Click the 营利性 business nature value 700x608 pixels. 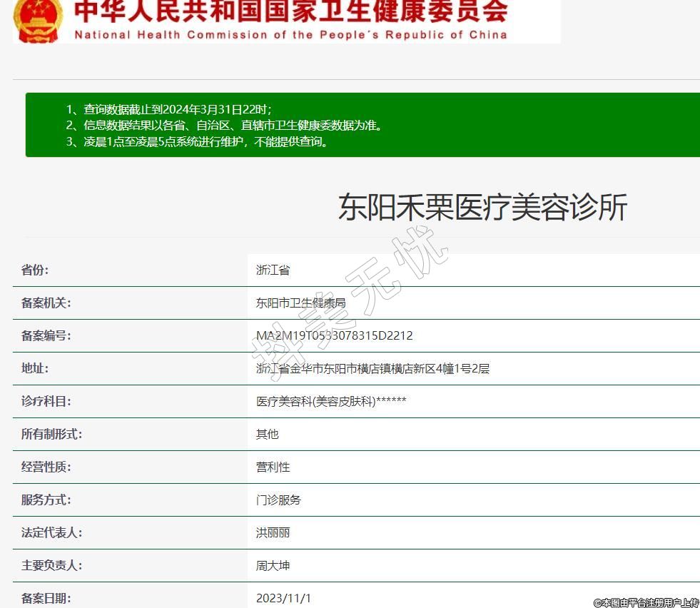(x=273, y=467)
